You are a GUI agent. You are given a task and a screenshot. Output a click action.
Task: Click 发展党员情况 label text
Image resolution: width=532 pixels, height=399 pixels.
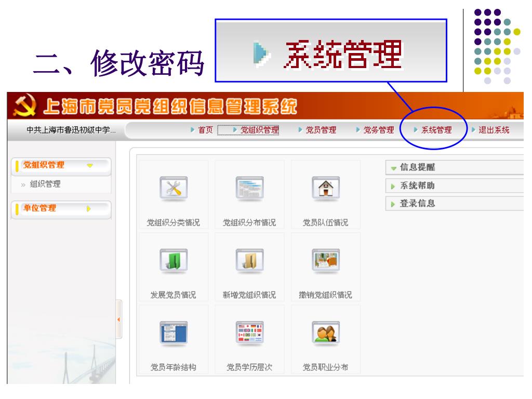coord(174,295)
